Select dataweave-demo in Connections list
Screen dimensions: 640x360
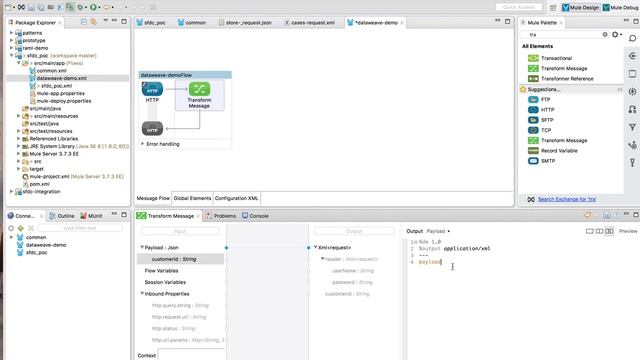click(x=41, y=245)
